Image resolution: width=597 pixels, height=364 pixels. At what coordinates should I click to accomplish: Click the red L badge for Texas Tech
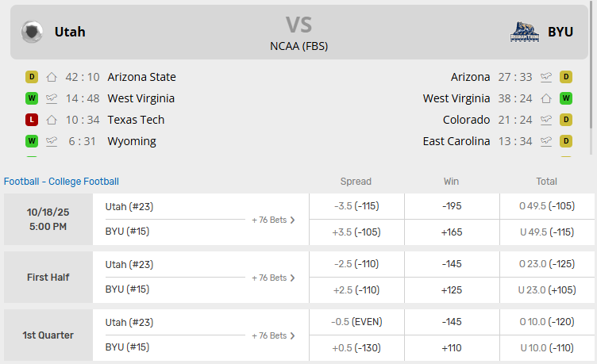click(x=32, y=120)
